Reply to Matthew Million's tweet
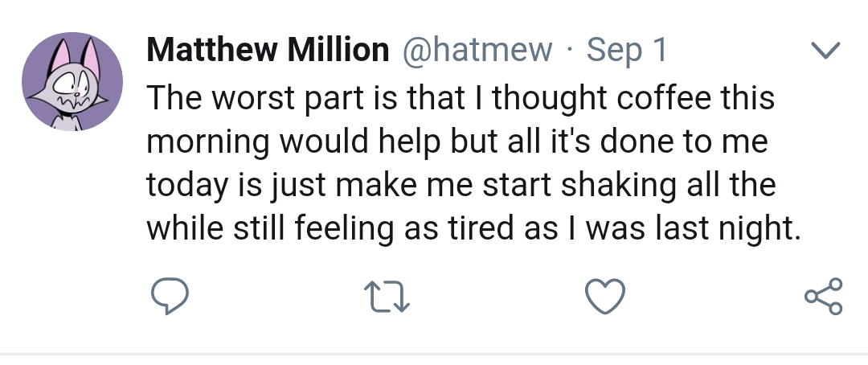 [x=170, y=298]
